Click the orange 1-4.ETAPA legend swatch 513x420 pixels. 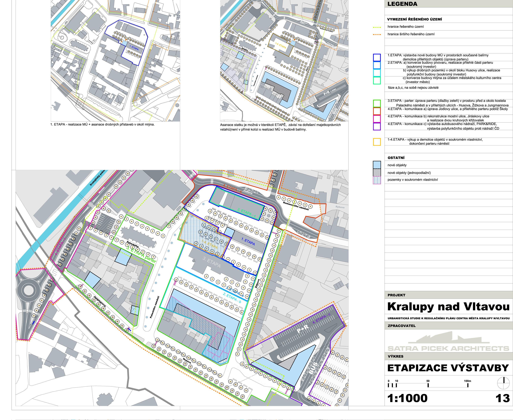pos(377,142)
